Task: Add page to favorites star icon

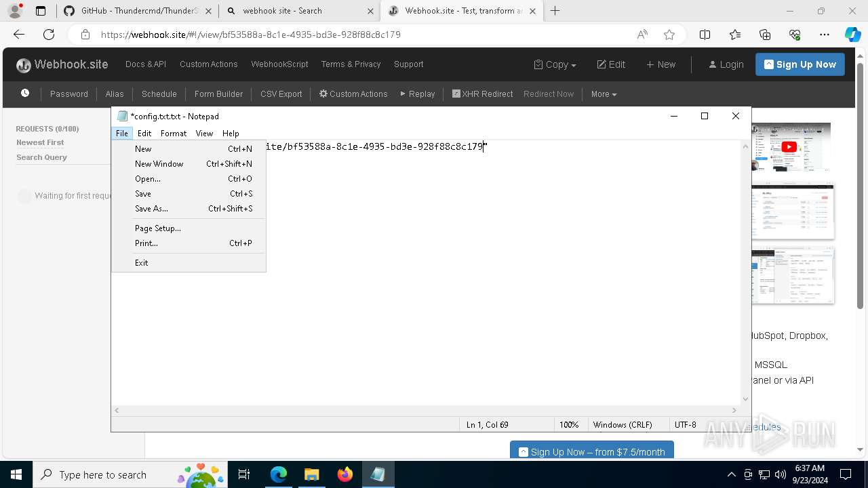Action: [669, 35]
